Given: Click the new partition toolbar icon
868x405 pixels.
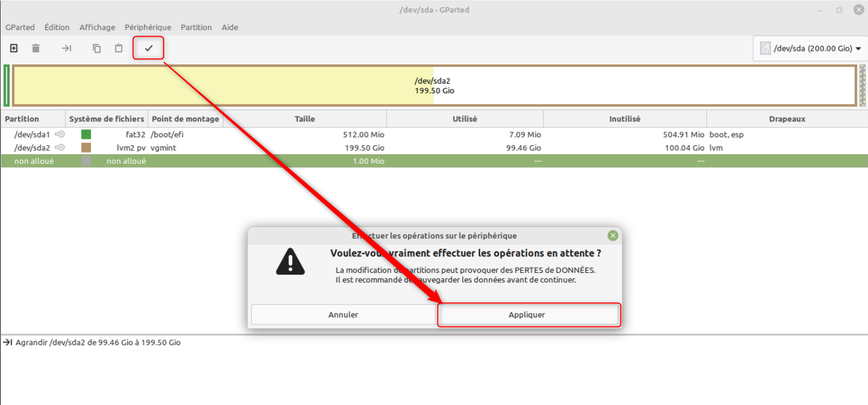Looking at the screenshot, I should [14, 49].
